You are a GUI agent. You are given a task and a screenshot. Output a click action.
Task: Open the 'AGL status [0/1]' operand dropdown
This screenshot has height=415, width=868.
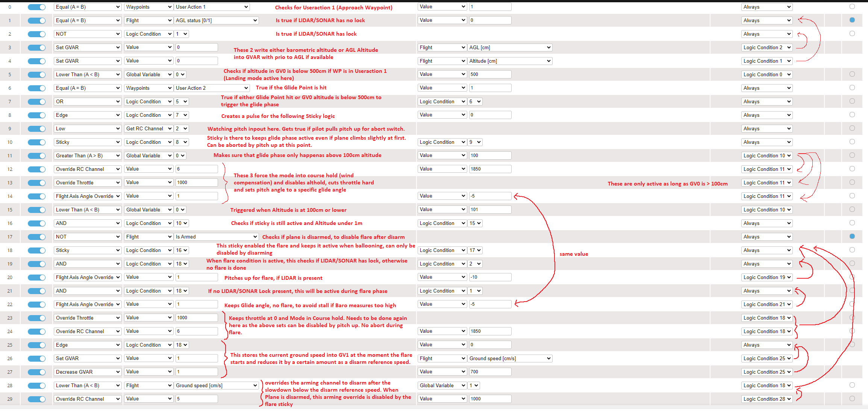click(x=216, y=21)
